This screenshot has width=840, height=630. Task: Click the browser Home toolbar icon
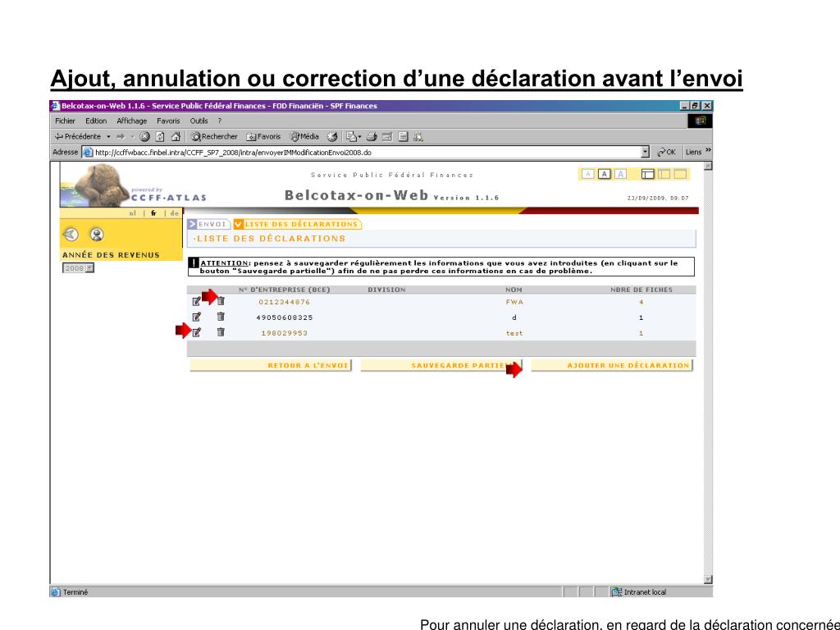point(176,137)
